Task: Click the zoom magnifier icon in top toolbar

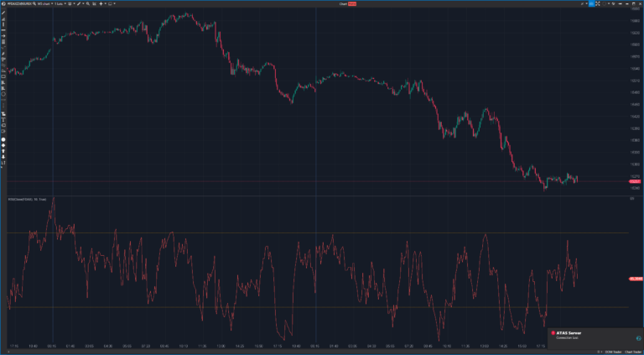Action: point(87,3)
